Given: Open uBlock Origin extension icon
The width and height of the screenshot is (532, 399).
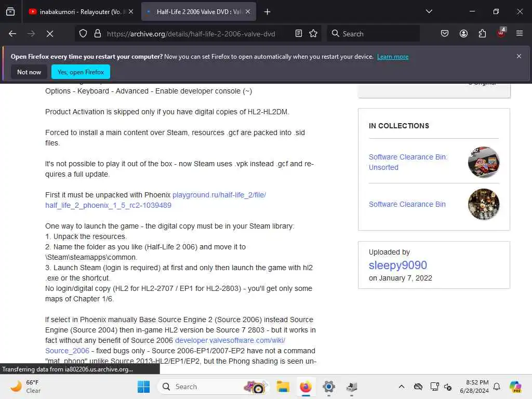Looking at the screenshot, I should [501, 33].
